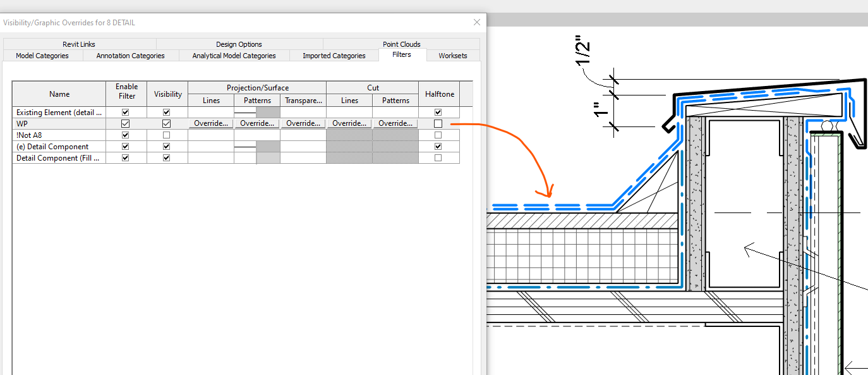Enable Visibility for the !Not A8 filter
Image resolution: width=868 pixels, height=375 pixels.
click(x=166, y=135)
